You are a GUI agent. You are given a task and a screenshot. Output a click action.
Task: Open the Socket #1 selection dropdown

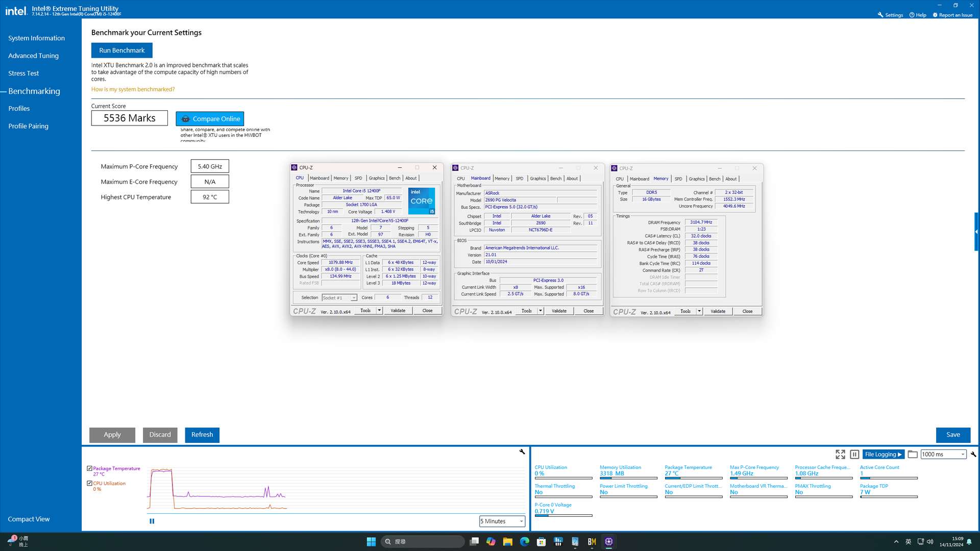(339, 298)
